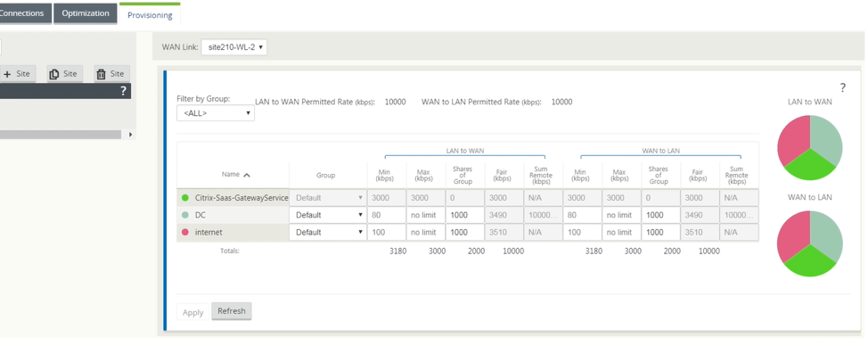Sort table by Name column arrow
868x338 pixels.
(247, 175)
